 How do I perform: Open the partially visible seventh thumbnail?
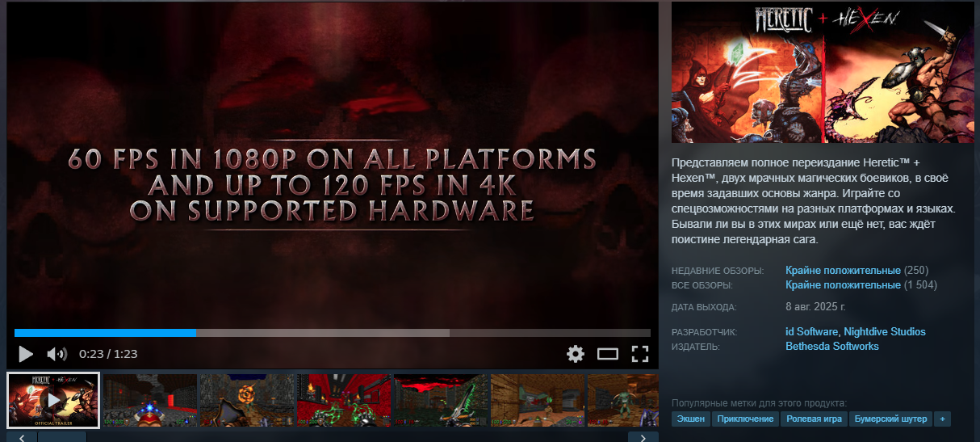[x=623, y=400]
